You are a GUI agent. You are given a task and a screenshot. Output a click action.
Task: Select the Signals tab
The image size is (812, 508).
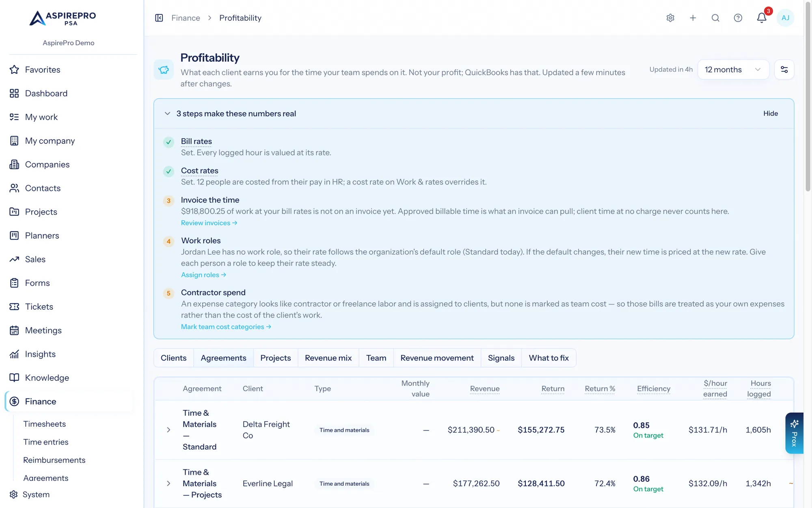pyautogui.click(x=501, y=358)
